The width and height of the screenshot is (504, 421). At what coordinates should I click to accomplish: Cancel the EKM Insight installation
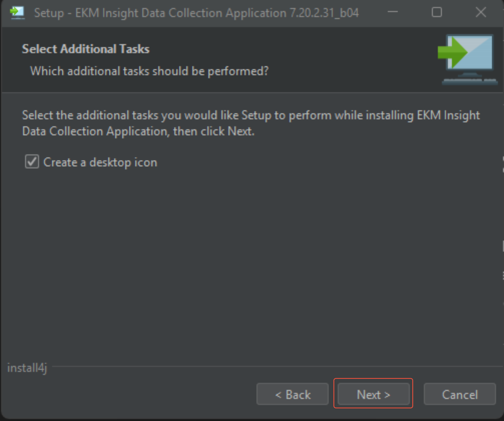(460, 394)
